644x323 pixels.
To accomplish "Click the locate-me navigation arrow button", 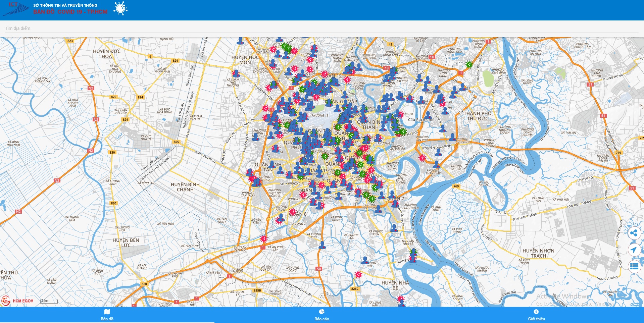I will (634, 250).
